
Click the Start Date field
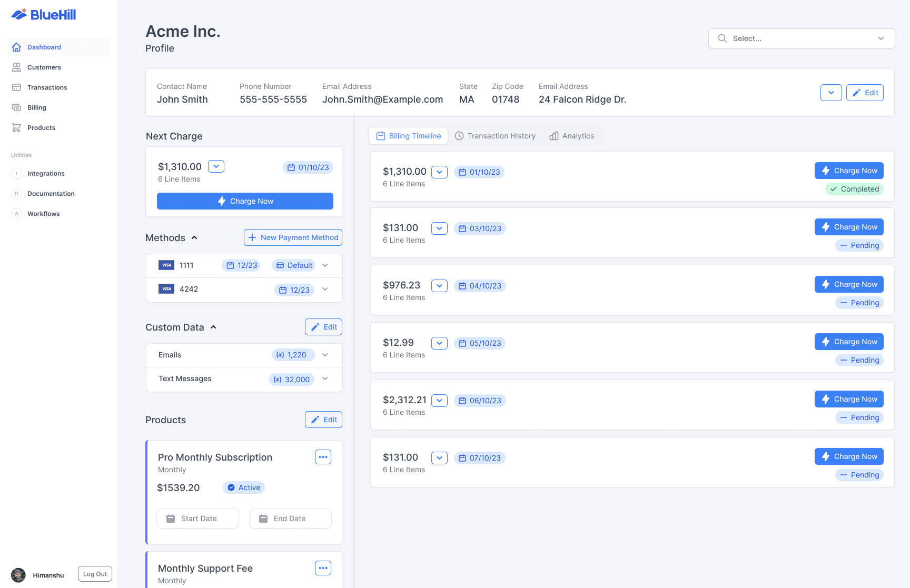197,519
